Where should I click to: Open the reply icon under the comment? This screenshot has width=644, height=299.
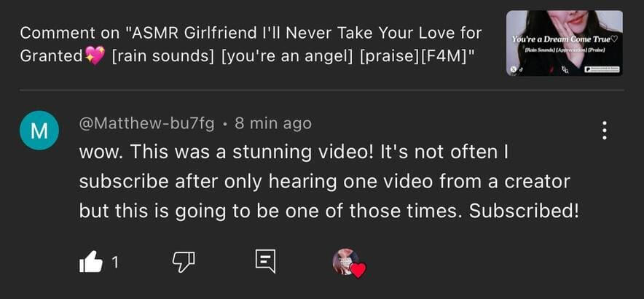pyautogui.click(x=265, y=261)
